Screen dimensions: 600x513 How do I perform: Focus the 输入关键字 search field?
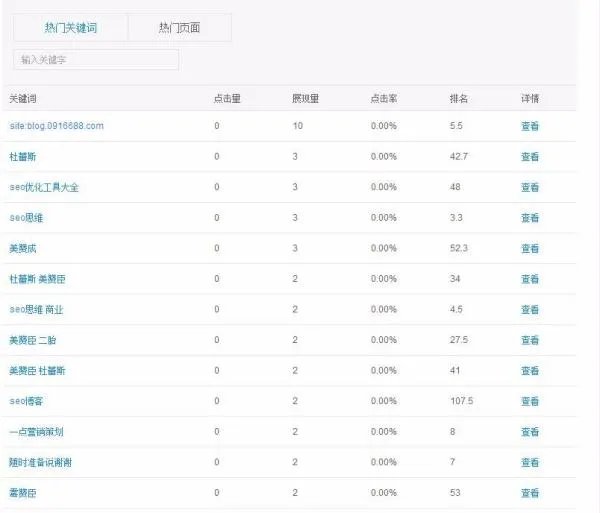(x=96, y=60)
